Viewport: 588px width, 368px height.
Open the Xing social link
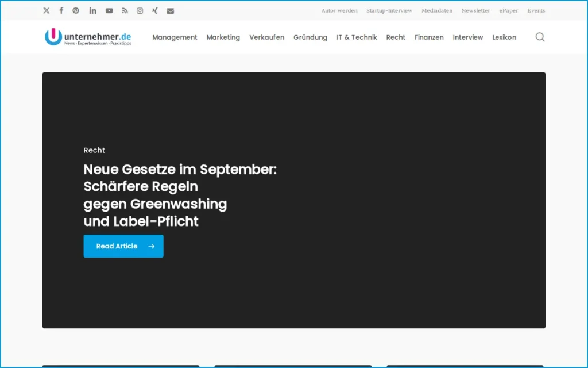(154, 10)
